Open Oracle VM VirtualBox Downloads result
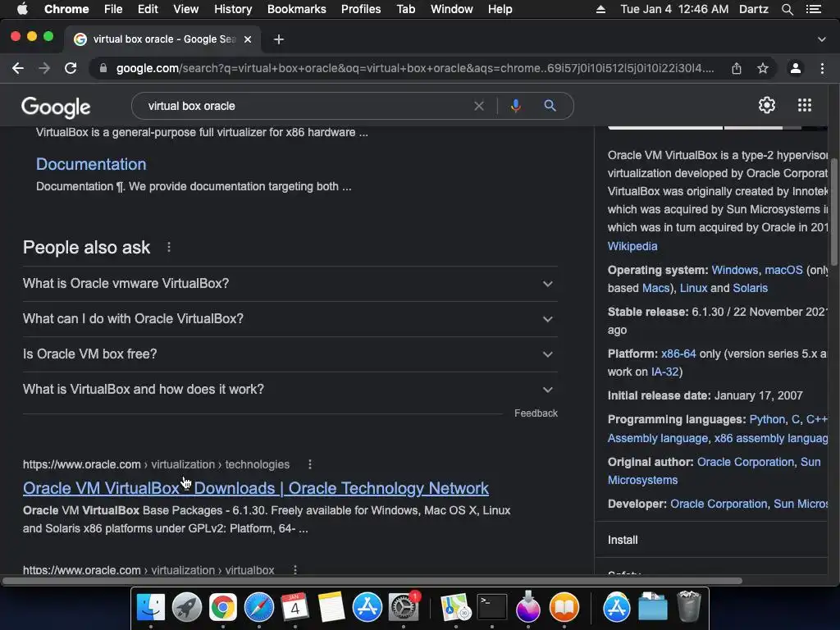The width and height of the screenshot is (840, 630). coord(256,488)
